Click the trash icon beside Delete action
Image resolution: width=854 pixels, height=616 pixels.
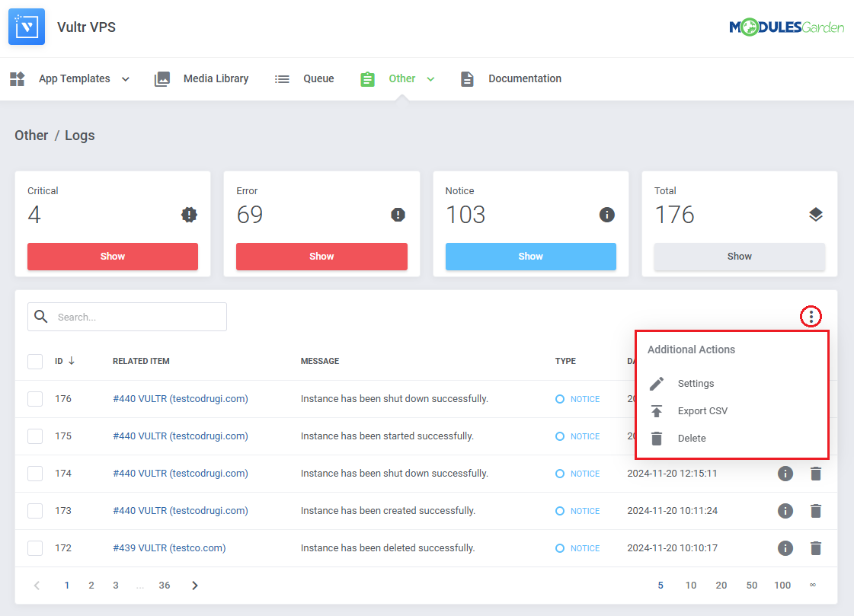(657, 438)
